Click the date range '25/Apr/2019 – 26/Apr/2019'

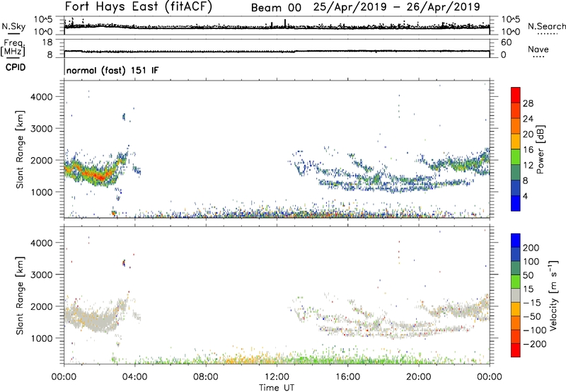tap(397, 7)
